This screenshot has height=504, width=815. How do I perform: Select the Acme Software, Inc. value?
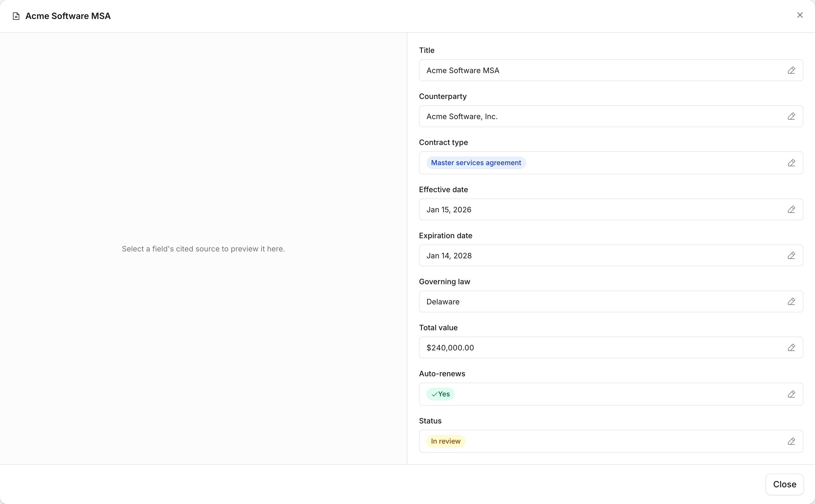pos(462,116)
